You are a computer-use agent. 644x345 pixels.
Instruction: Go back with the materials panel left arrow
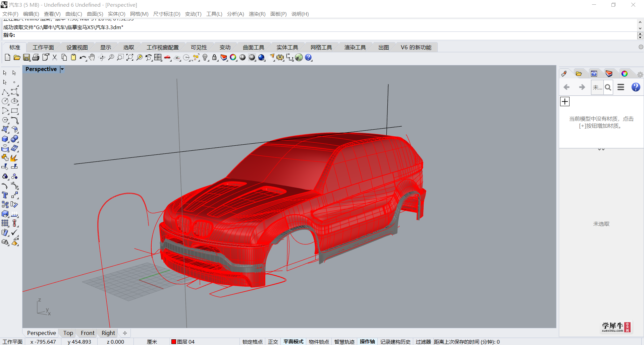point(567,87)
